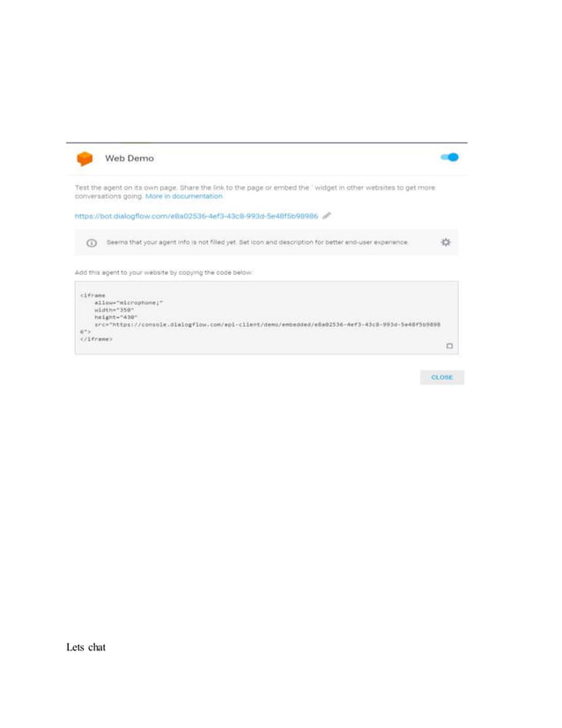Screen dimensions: 562x728
Task: Copy the iframe embed code with copy icon
Action: pyautogui.click(x=449, y=345)
